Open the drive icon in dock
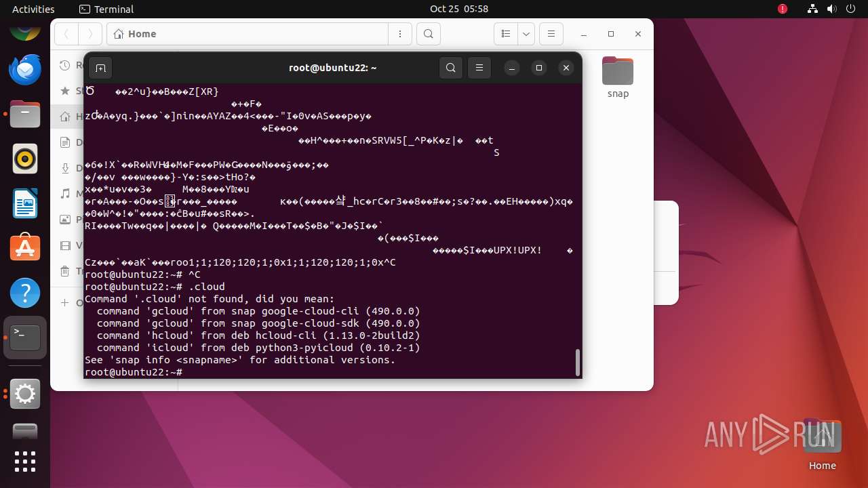This screenshot has height=488, width=868. 25,431
